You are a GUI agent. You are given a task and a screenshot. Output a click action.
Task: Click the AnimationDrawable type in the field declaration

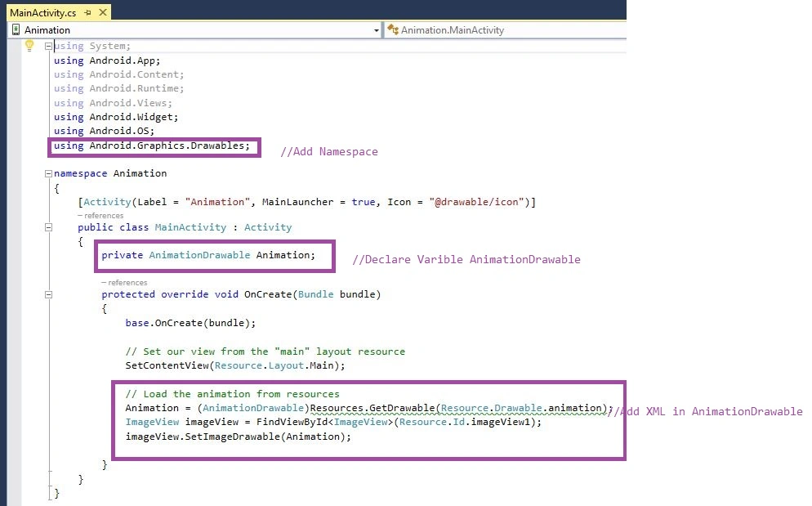[x=199, y=255]
